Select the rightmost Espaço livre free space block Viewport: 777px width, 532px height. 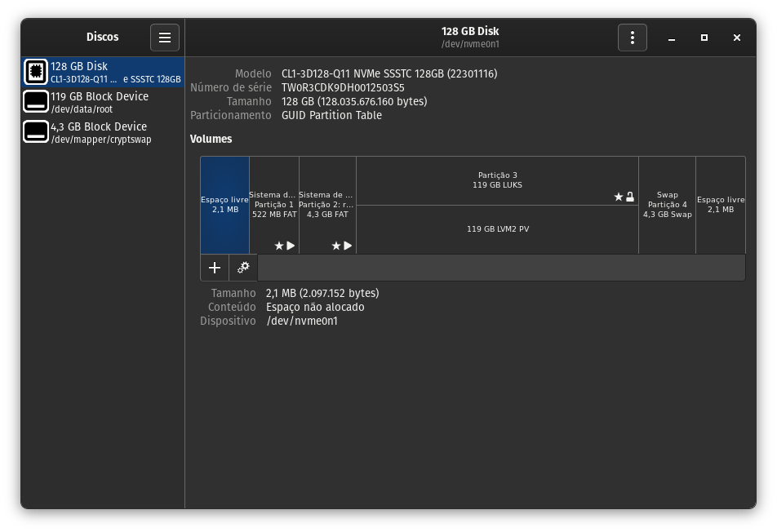(x=720, y=205)
